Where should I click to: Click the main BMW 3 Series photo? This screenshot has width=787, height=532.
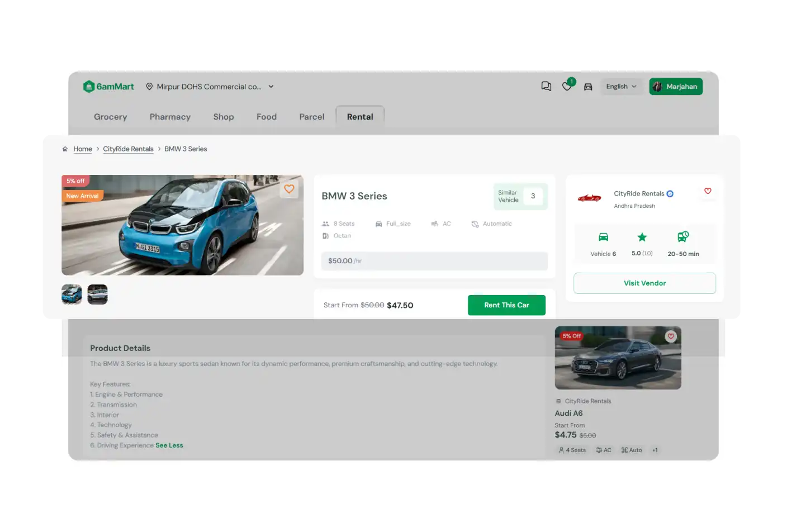182,225
